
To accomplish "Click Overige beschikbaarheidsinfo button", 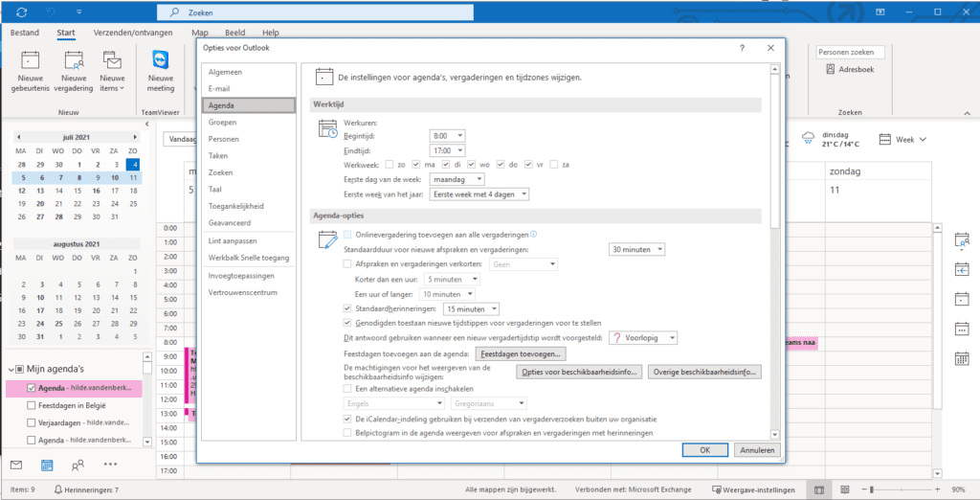I will [705, 372].
